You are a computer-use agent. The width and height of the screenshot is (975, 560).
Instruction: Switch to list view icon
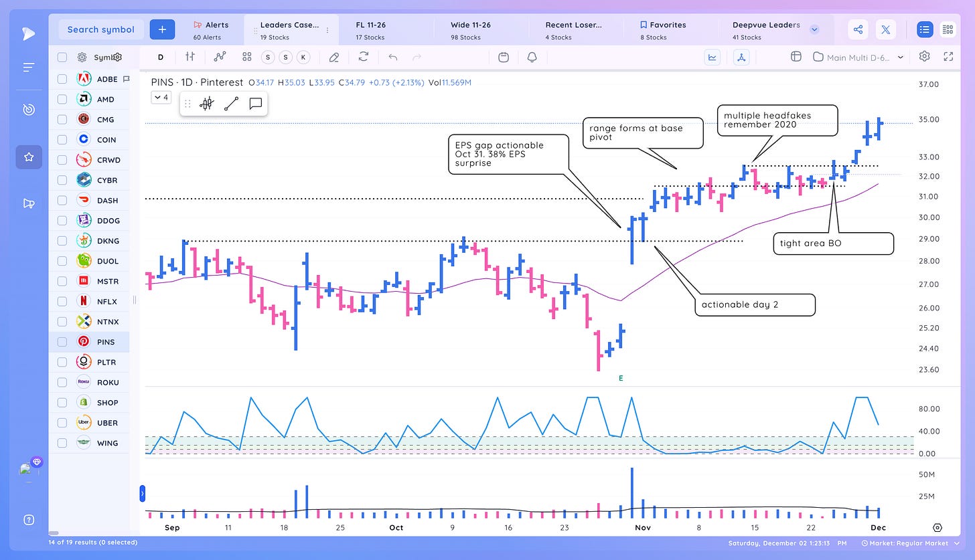pyautogui.click(x=925, y=29)
